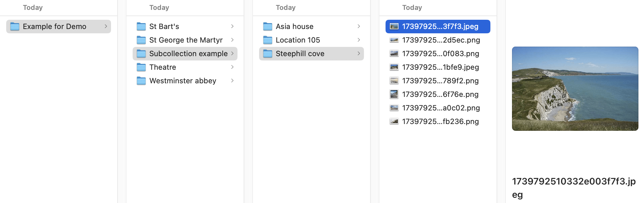Image resolution: width=644 pixels, height=203 pixels.
Task: Select file name 17397925...6f76e.png
Action: 440,94
